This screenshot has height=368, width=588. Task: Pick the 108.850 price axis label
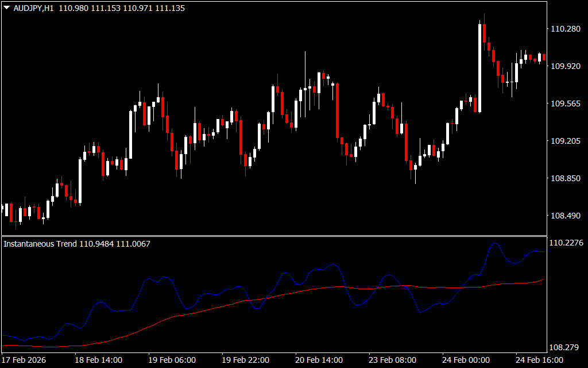click(x=566, y=178)
